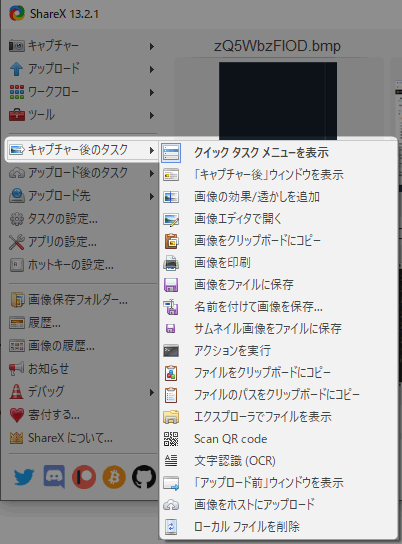Click the traffic cone icon beside デバッグ
This screenshot has width=402, height=544.
tap(16, 392)
